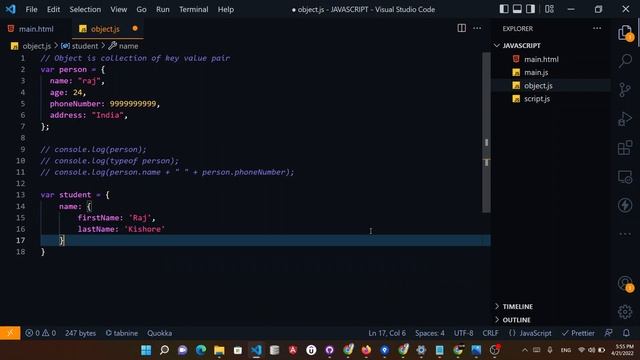Launch Microsoft Edge from taskbar

(201, 350)
